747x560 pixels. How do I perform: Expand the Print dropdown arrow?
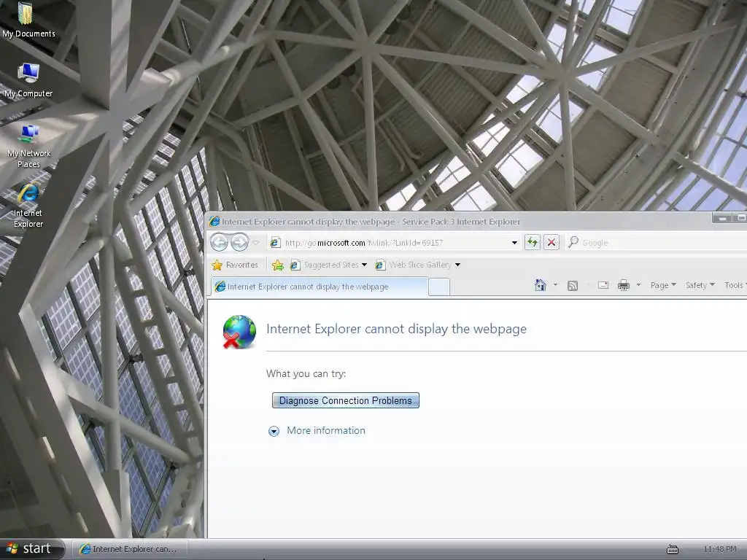click(638, 285)
